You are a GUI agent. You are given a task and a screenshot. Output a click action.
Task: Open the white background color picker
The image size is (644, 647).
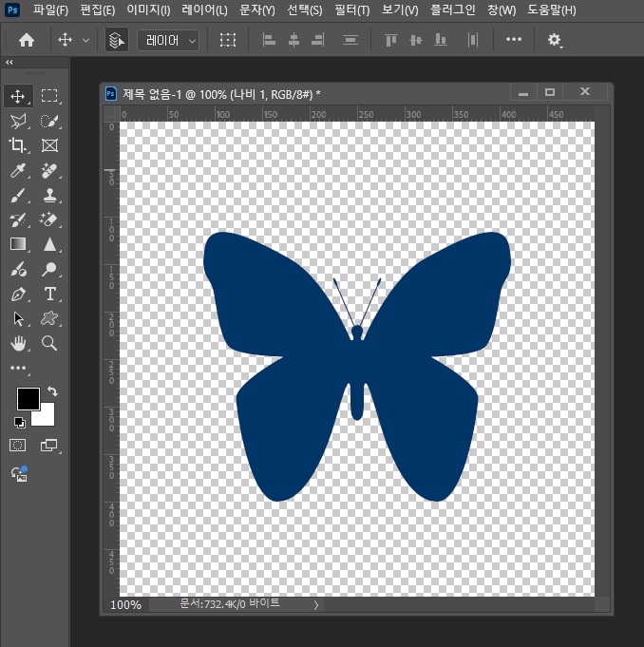point(47,418)
